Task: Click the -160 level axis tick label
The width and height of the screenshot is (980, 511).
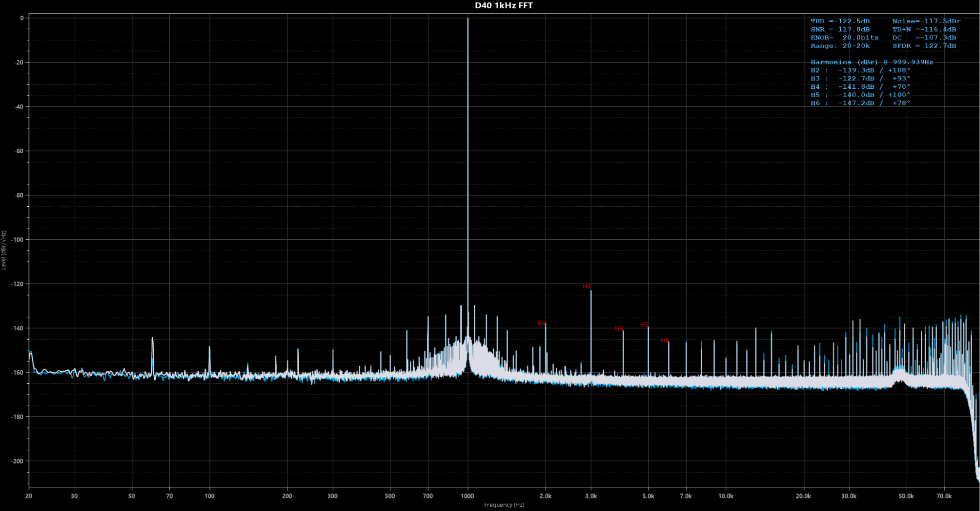Action: pyautogui.click(x=18, y=373)
